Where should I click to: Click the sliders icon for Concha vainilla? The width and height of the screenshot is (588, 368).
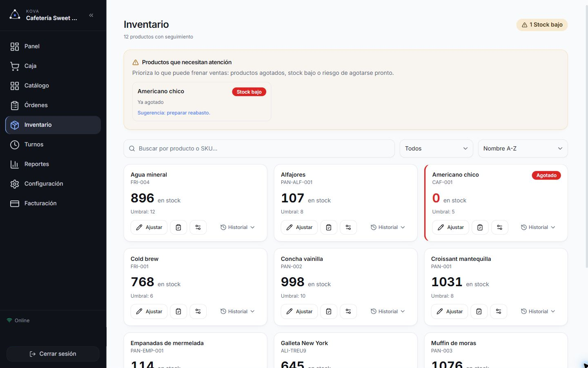pos(348,312)
